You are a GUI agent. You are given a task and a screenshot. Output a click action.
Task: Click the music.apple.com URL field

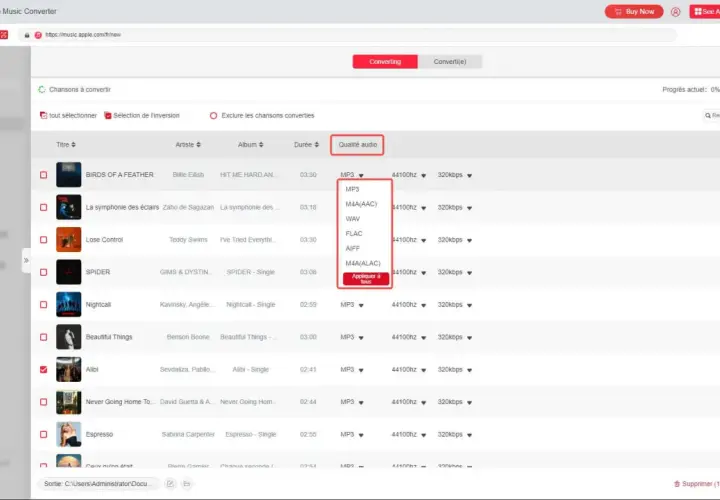click(347, 35)
